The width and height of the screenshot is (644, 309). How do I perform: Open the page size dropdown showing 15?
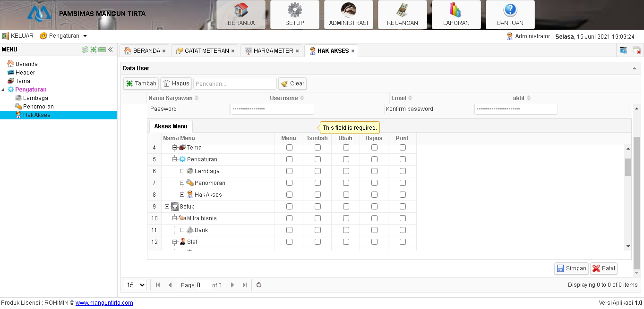click(135, 285)
